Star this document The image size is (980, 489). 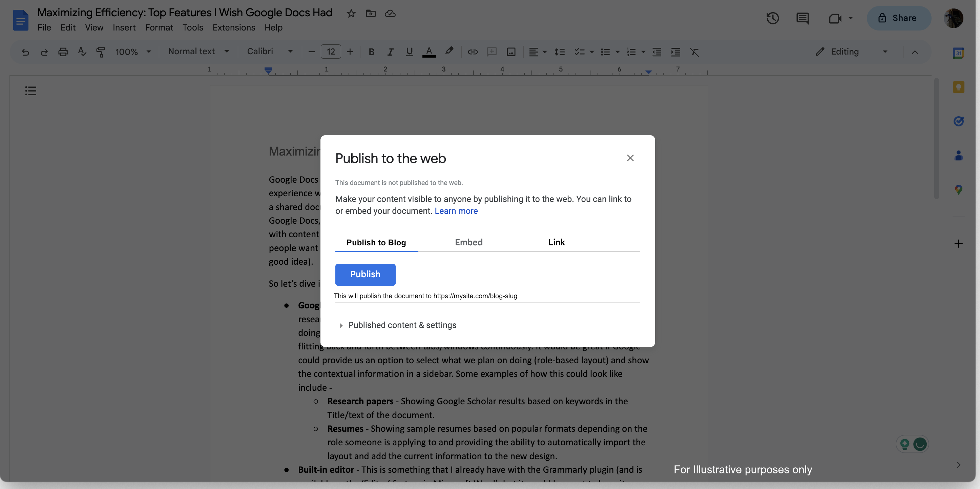351,14
